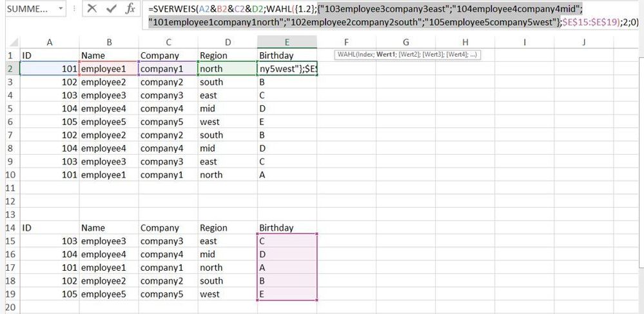Click Wert1 argument in formula tooltip

385,54
